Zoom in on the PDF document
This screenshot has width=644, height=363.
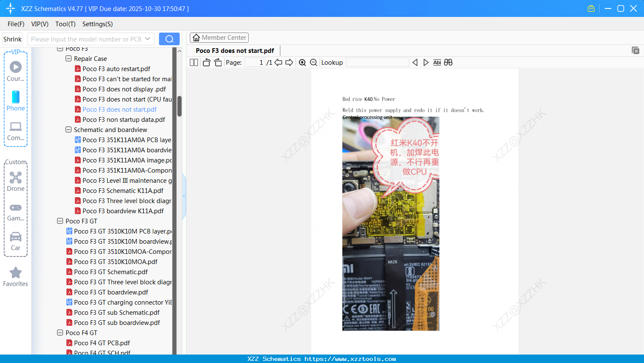pyautogui.click(x=302, y=63)
